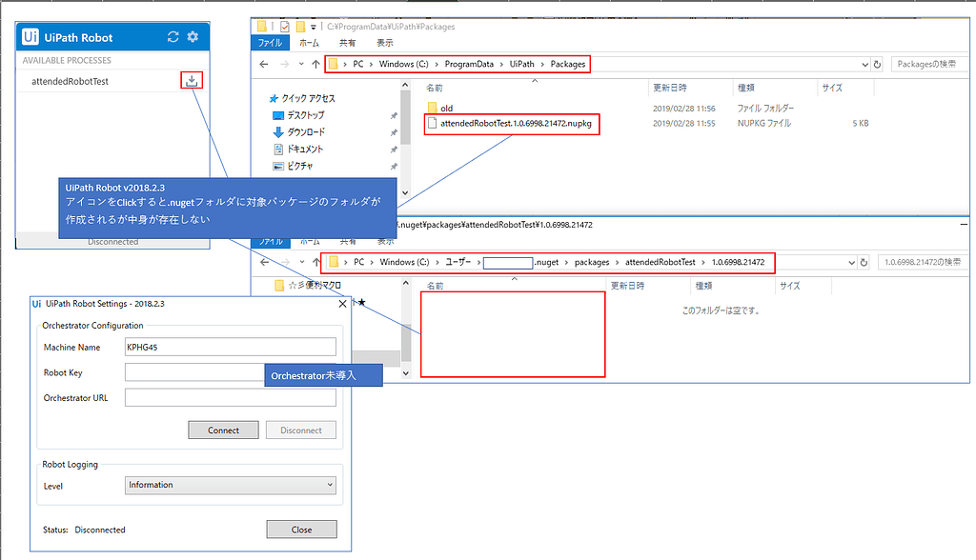The image size is (976, 560).
Task: Click Machine Name field
Action: pos(231,347)
